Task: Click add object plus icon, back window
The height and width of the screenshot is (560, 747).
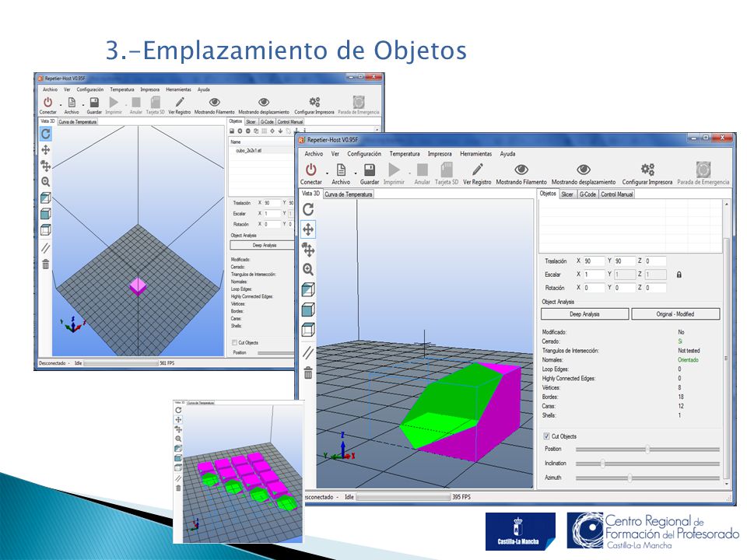Action: [x=240, y=131]
